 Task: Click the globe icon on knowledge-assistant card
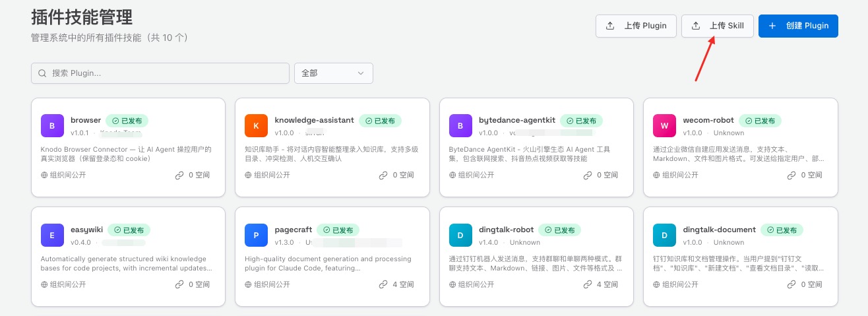click(249, 175)
